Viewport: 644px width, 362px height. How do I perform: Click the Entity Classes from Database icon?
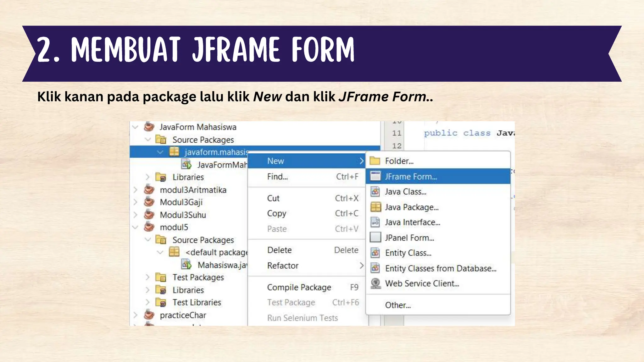point(375,268)
